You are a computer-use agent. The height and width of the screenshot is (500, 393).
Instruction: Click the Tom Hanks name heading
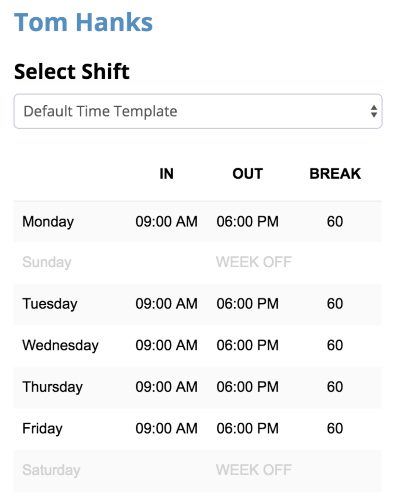[x=83, y=22]
